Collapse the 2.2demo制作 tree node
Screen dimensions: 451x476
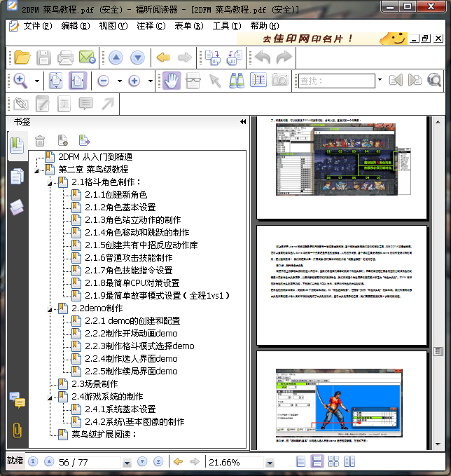coord(50,309)
